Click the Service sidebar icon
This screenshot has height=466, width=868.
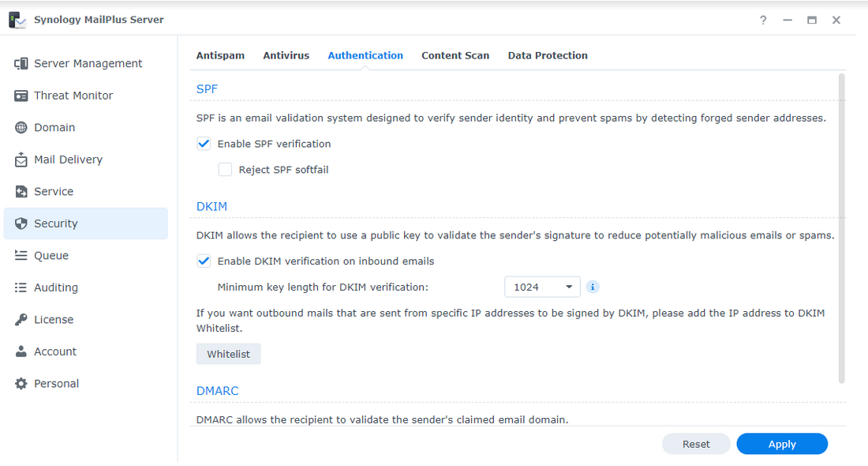coord(21,192)
